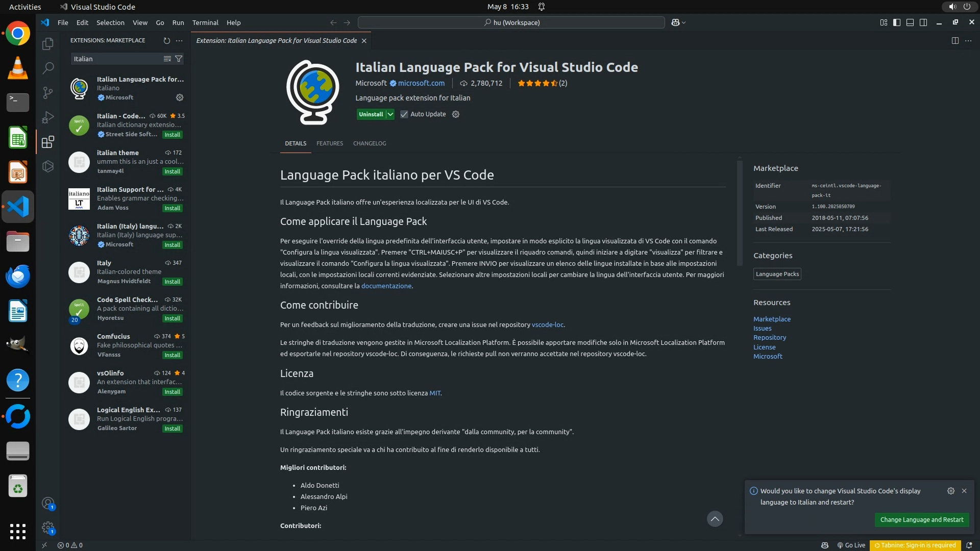Open the Terminal menu

205,22
